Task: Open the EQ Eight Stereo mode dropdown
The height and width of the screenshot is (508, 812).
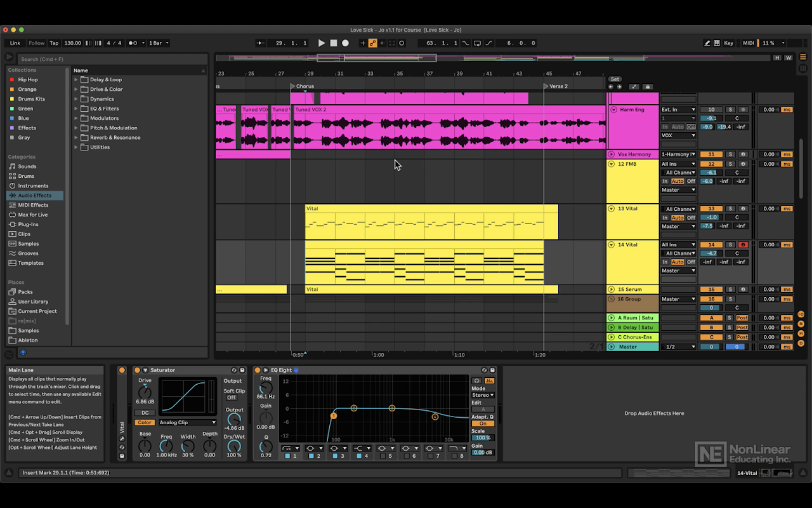Action: (x=482, y=395)
